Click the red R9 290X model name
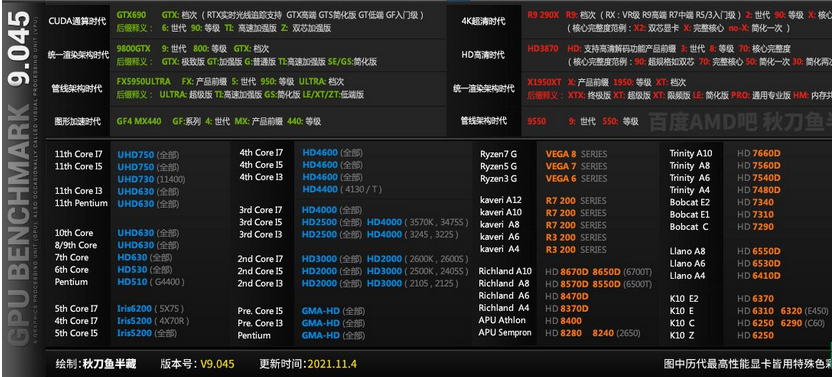The height and width of the screenshot is (377, 832). click(543, 15)
